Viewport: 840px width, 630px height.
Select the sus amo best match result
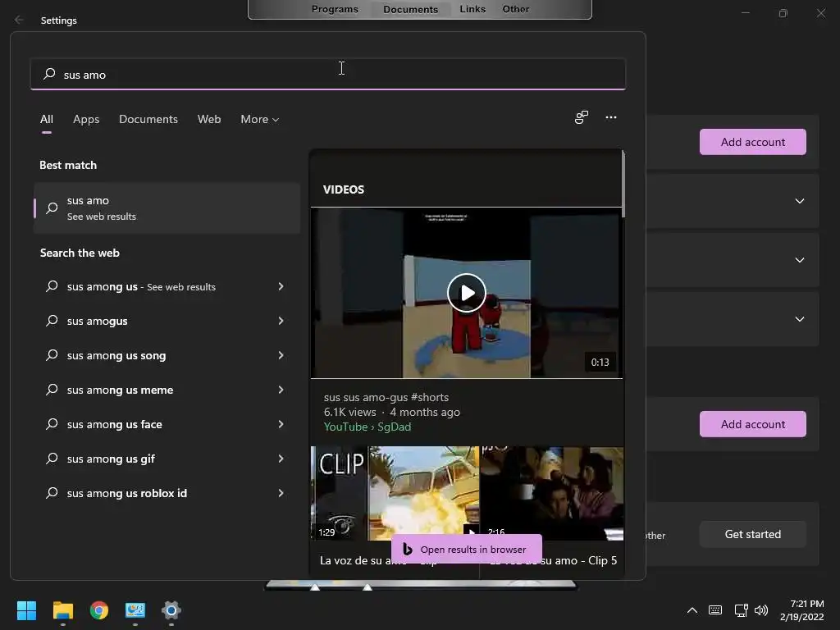click(167, 208)
